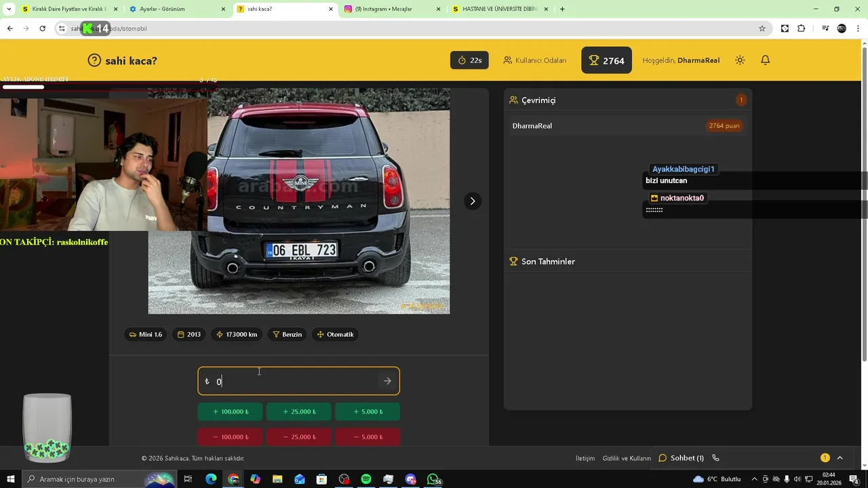Click the Son Tahminler trophy heading
This screenshot has height=488, width=868.
click(542, 262)
